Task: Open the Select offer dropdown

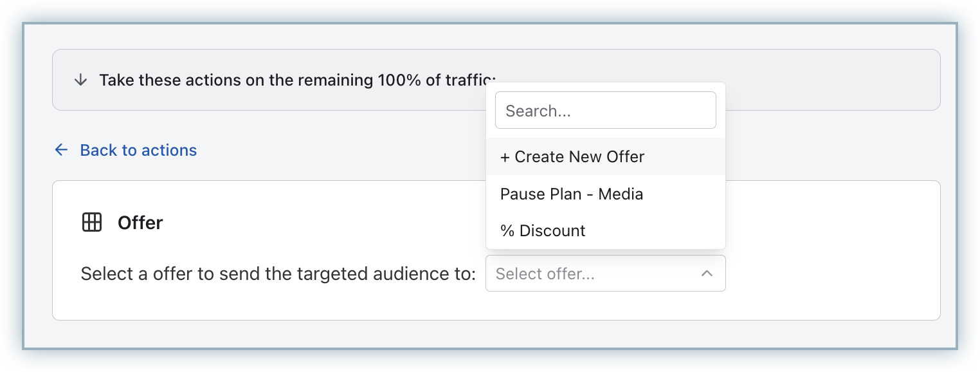Action: coord(605,274)
